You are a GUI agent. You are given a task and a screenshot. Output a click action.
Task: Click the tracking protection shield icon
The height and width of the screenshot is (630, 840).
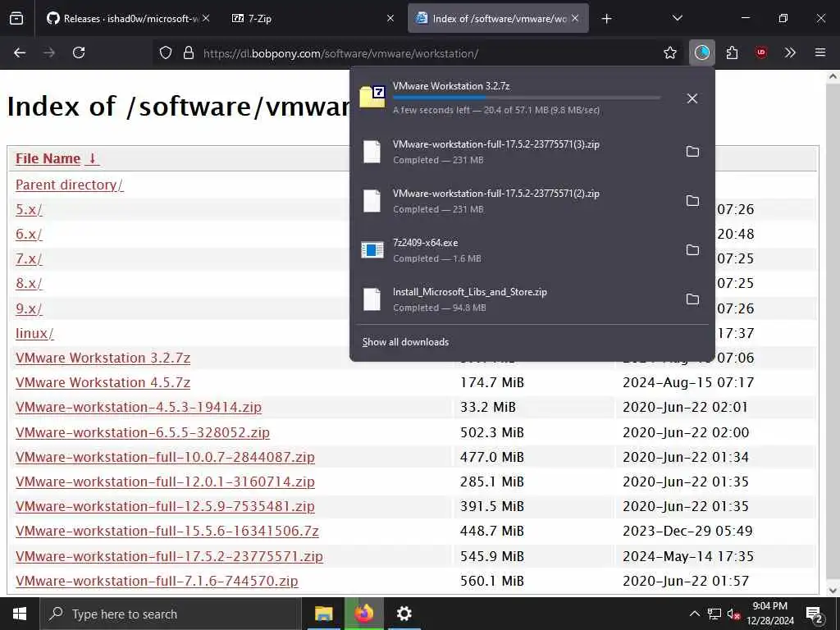click(166, 52)
